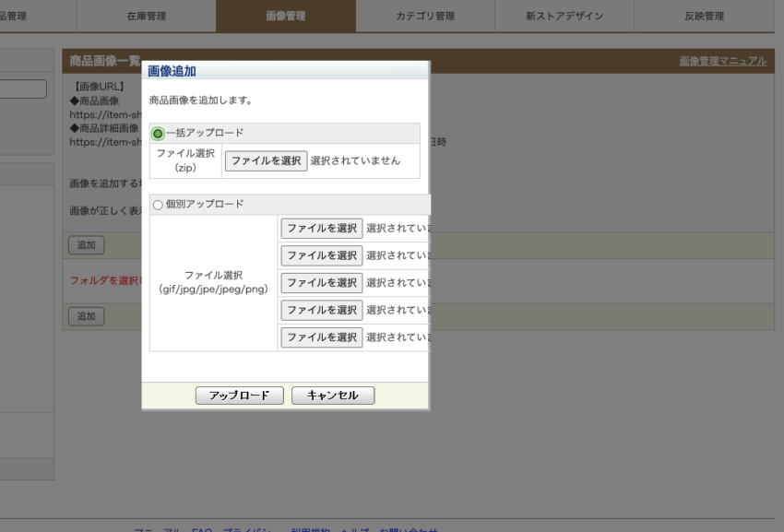This screenshot has width=784, height=532.
Task: Switch to the カテゴリ管理 tab
Action: (x=423, y=16)
